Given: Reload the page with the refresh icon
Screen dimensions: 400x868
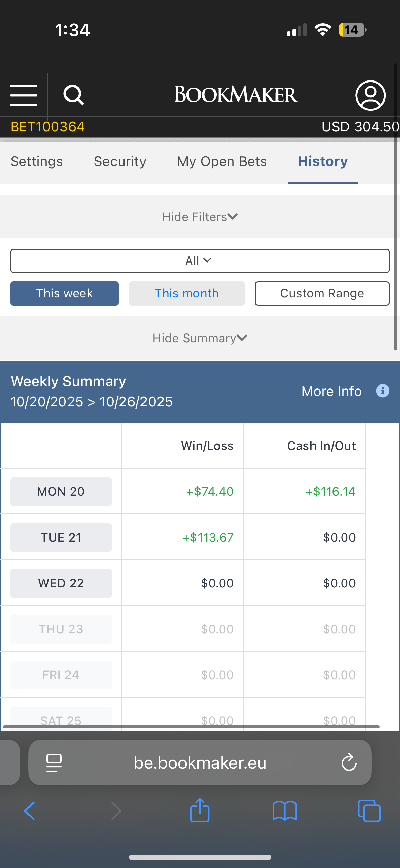Looking at the screenshot, I should click(349, 763).
